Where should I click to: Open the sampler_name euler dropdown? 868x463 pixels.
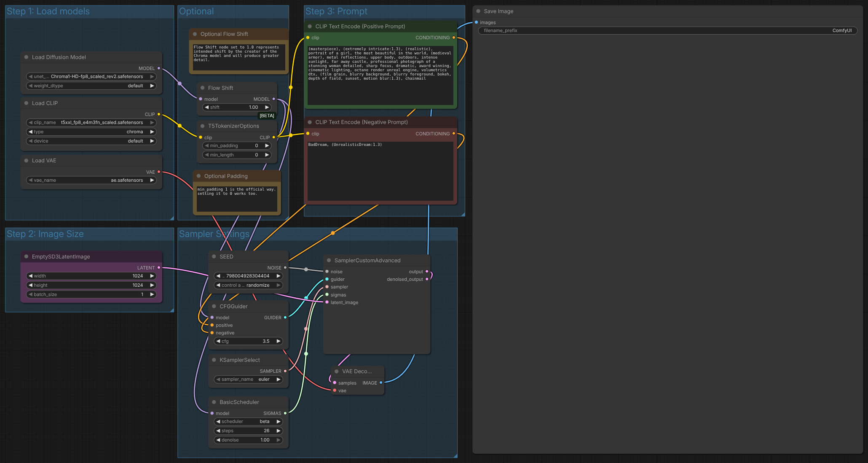248,380
